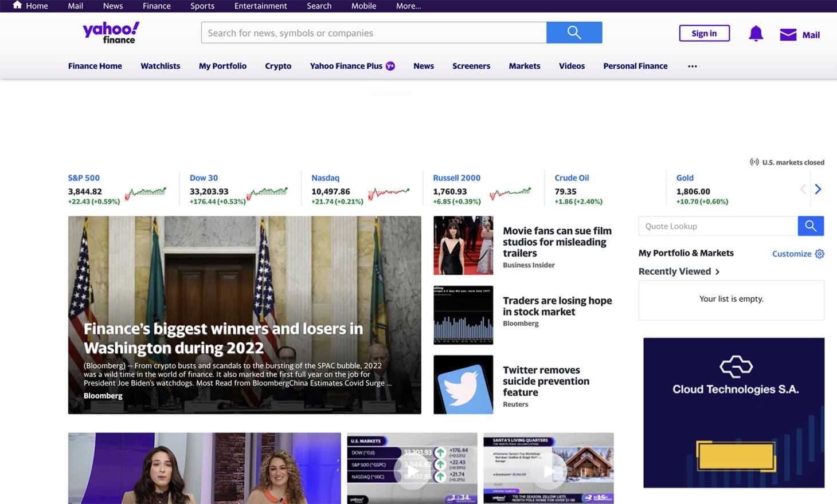Click the previous arrow on the market ticker

point(803,190)
